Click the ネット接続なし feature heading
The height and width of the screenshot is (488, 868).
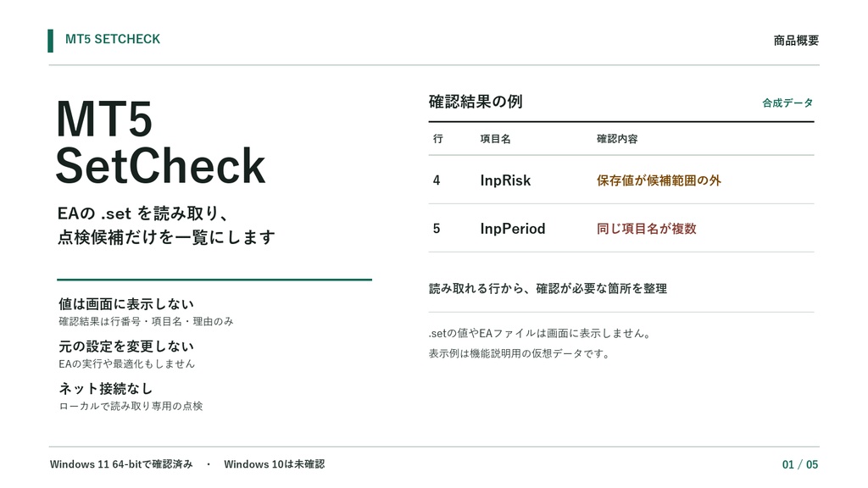(x=105, y=388)
